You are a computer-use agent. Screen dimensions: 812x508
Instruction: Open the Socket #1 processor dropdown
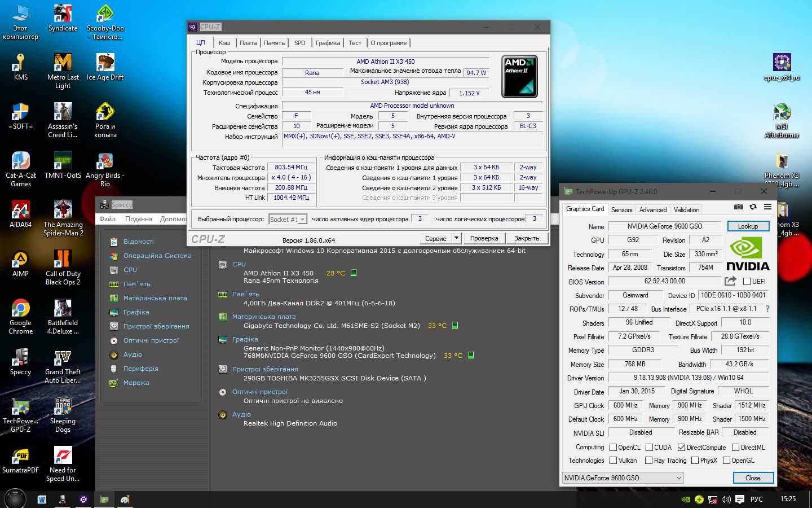tap(288, 219)
